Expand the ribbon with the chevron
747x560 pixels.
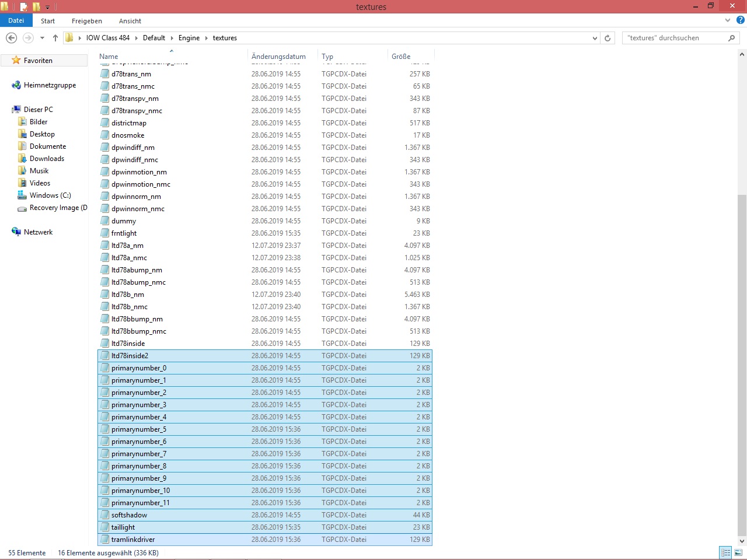727,20
